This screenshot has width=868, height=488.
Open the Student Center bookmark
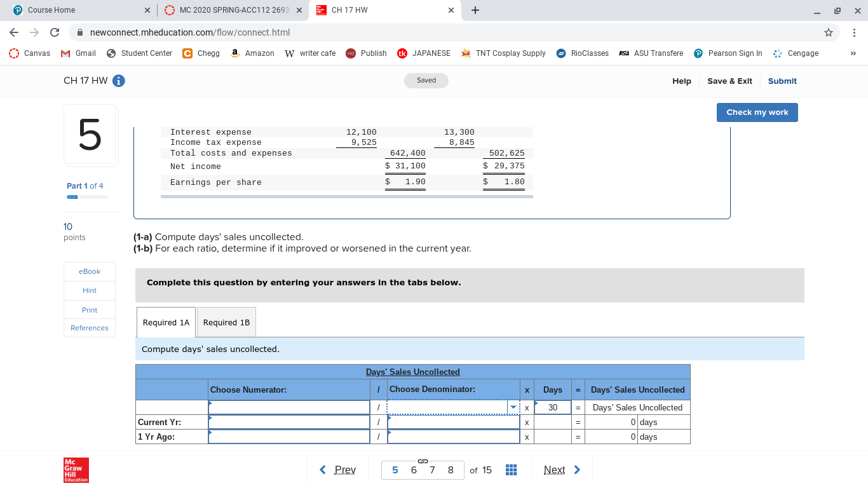(139, 53)
